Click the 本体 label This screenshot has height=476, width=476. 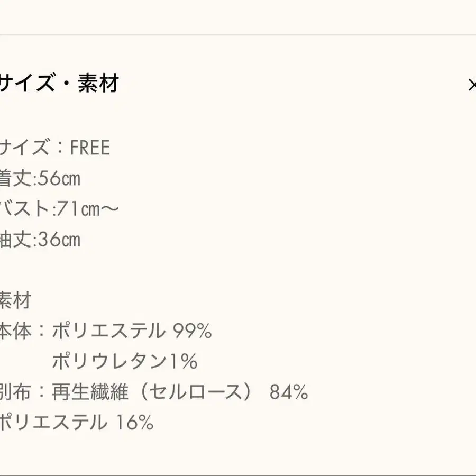15,331
